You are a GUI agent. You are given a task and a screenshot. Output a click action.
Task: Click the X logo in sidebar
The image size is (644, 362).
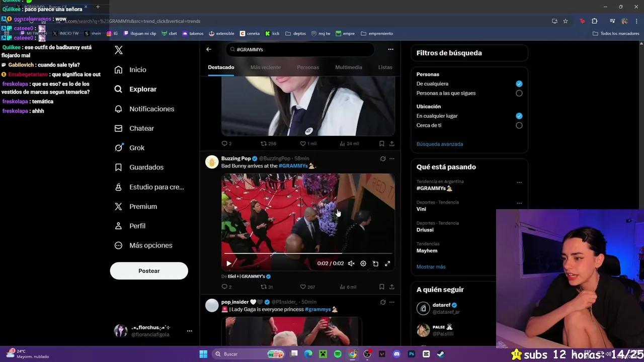(119, 50)
